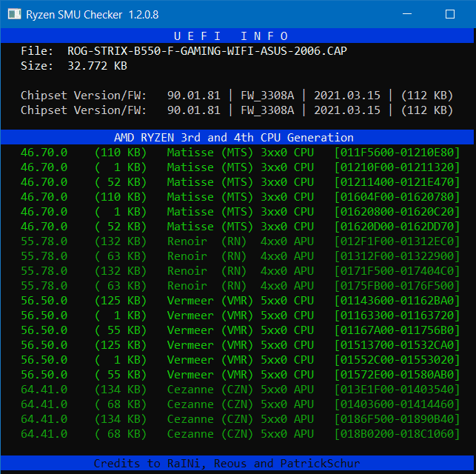
Task: Click the size value '32.772 KB'
Action: (x=97, y=66)
